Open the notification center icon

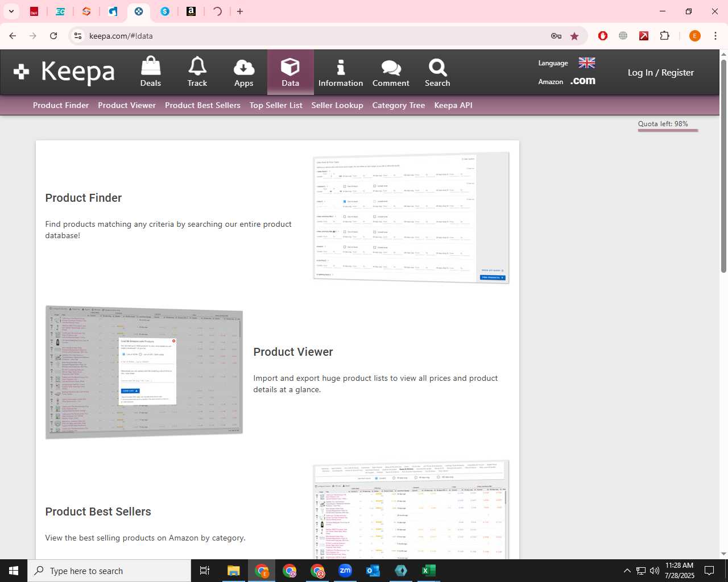pyautogui.click(x=709, y=571)
